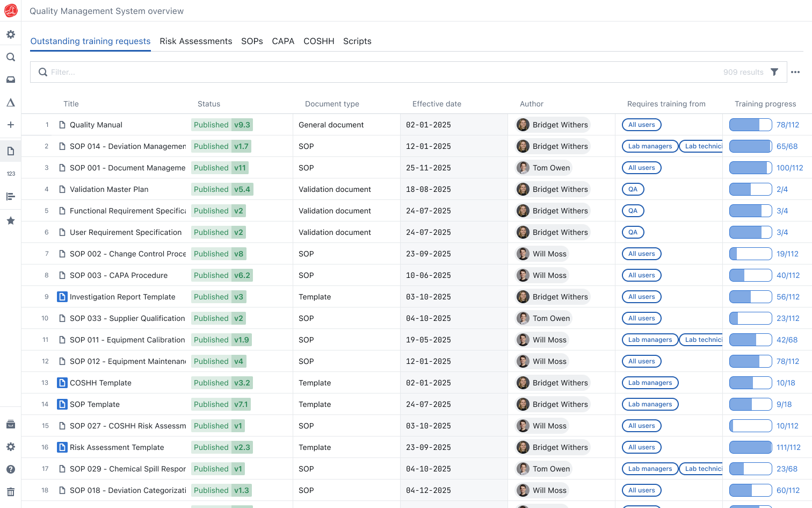
Task: Open the search icon in the sidebar
Action: tap(10, 57)
